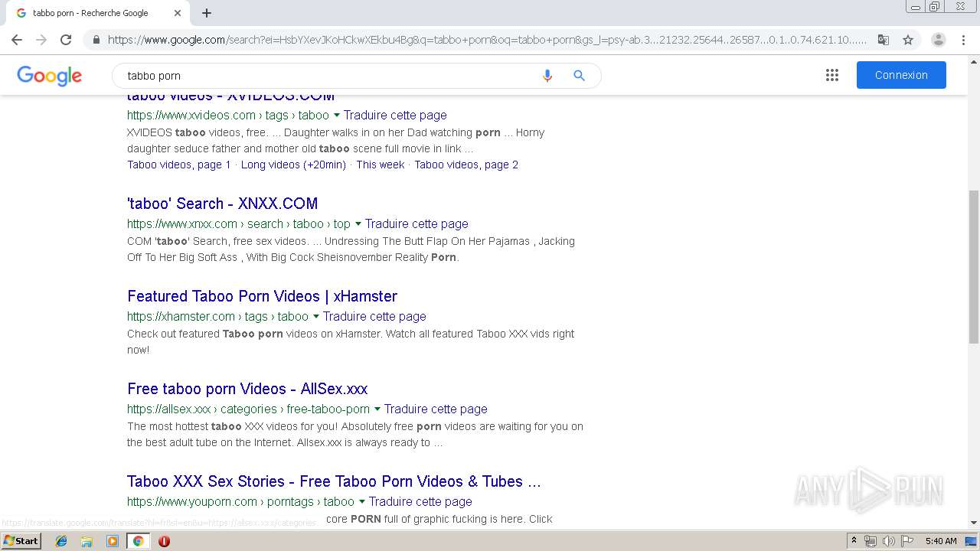Start a voice search with the microphone

(547, 76)
